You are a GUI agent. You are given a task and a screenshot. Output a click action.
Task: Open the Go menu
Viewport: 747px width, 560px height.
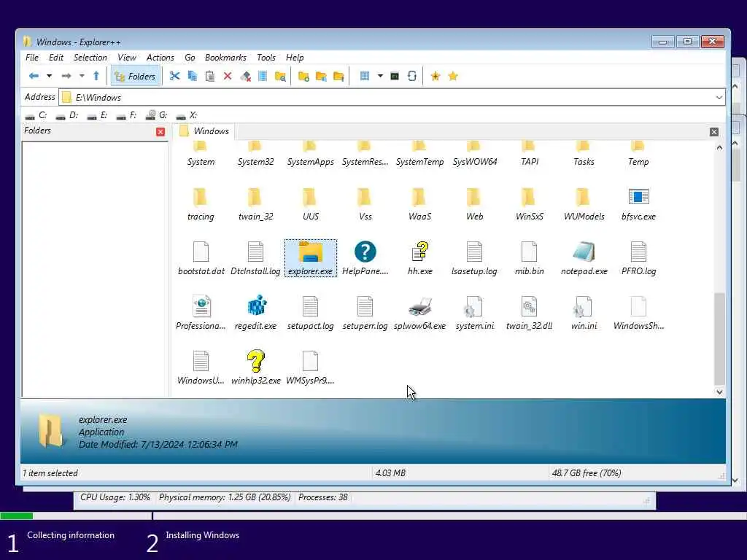[x=190, y=57]
